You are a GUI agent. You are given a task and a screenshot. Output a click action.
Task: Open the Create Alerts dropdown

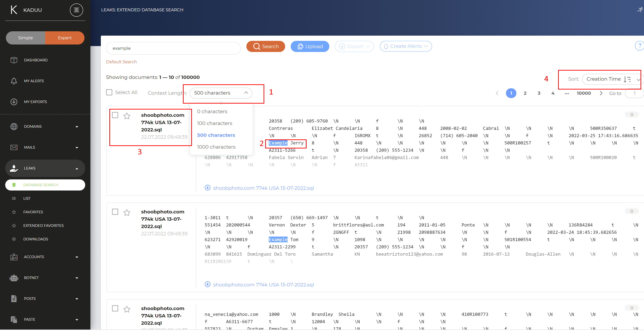tap(405, 46)
